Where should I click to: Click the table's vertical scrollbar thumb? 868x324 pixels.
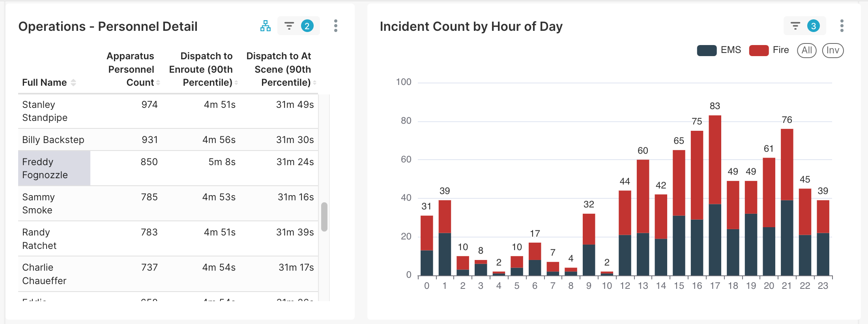click(324, 217)
